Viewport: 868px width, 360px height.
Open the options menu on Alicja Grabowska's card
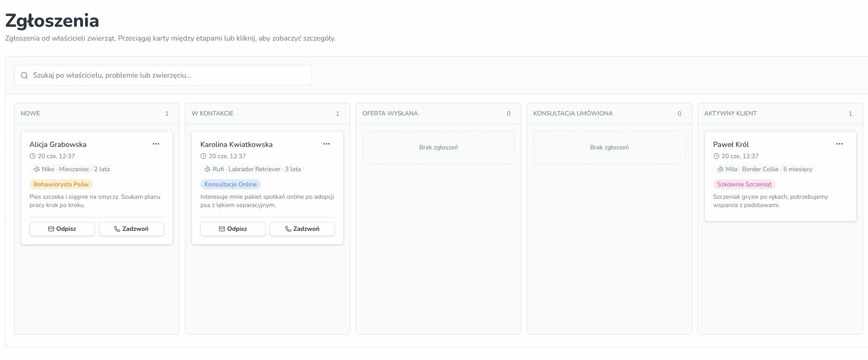(156, 144)
